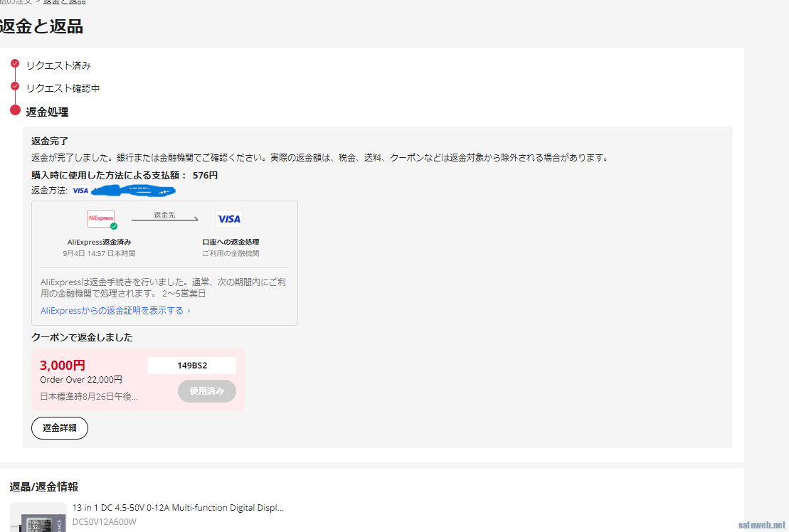The width and height of the screenshot is (789, 532).
Task: Open the AliExpressからの返金証明を表示する link
Action: click(x=115, y=311)
